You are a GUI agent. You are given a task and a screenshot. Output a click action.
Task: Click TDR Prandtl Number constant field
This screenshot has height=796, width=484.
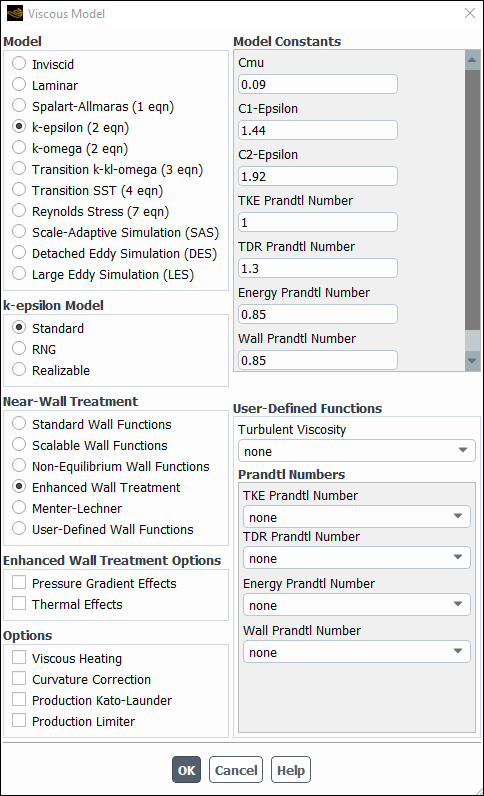click(318, 268)
